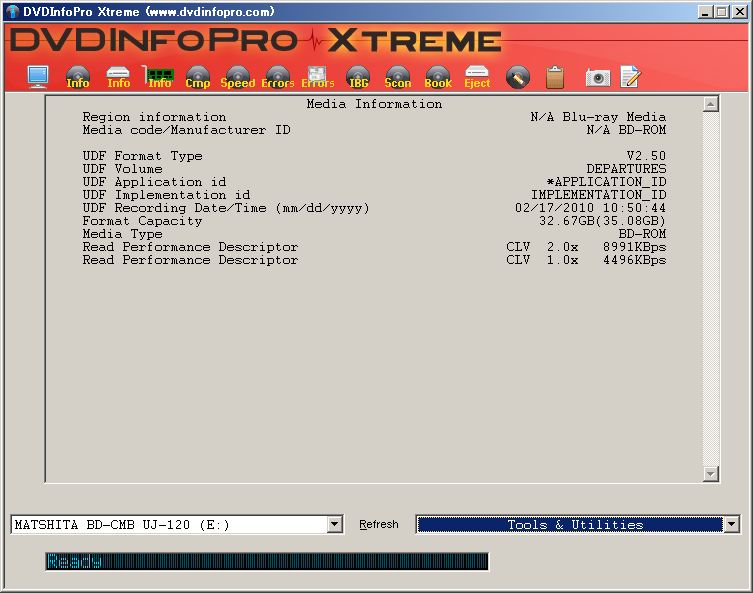Image resolution: width=753 pixels, height=593 pixels.
Task: Maximize the DVDInfoPro window
Action: point(721,12)
